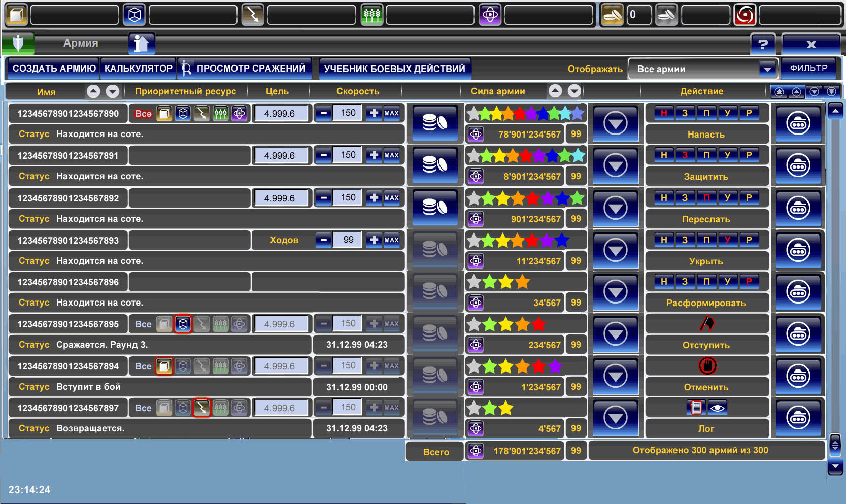The width and height of the screenshot is (846, 504).
Task: Increase speed with plus for army 12345678901234567890
Action: pyautogui.click(x=374, y=113)
